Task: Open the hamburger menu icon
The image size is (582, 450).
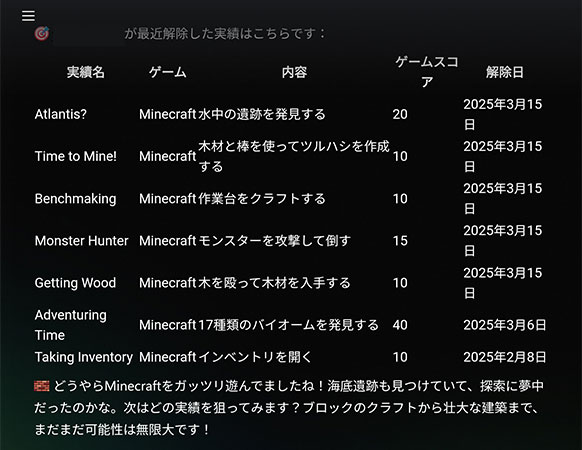Action: (x=28, y=16)
